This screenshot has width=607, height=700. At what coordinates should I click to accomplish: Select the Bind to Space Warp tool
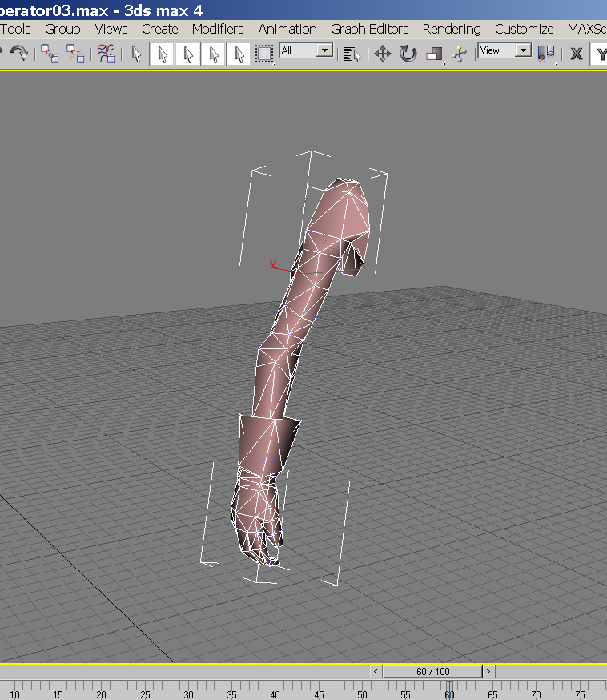pos(106,54)
